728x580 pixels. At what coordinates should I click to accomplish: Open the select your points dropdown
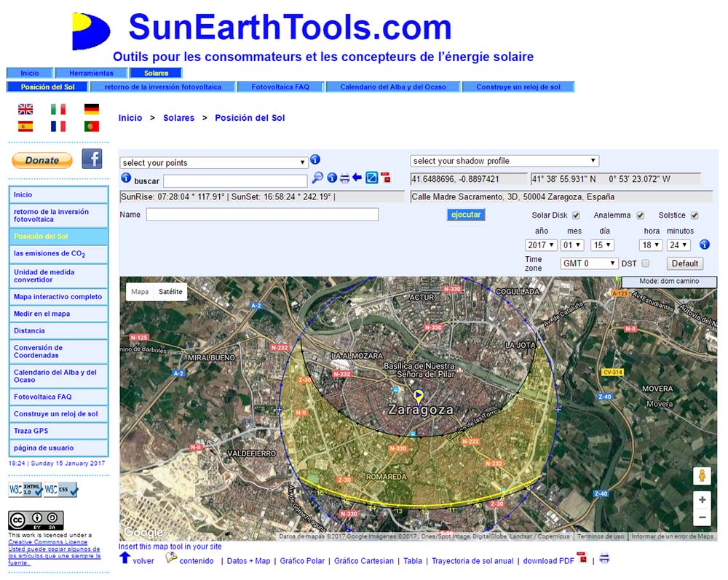[214, 163]
